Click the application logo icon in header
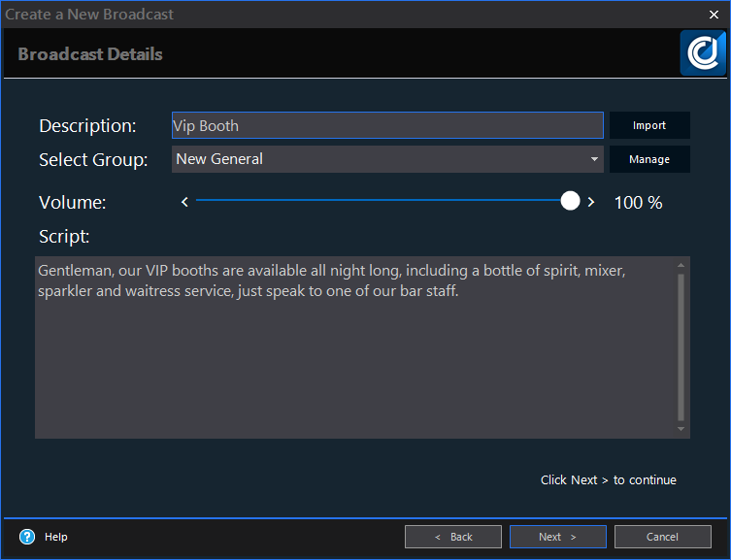The height and width of the screenshot is (560, 731). coord(703,53)
